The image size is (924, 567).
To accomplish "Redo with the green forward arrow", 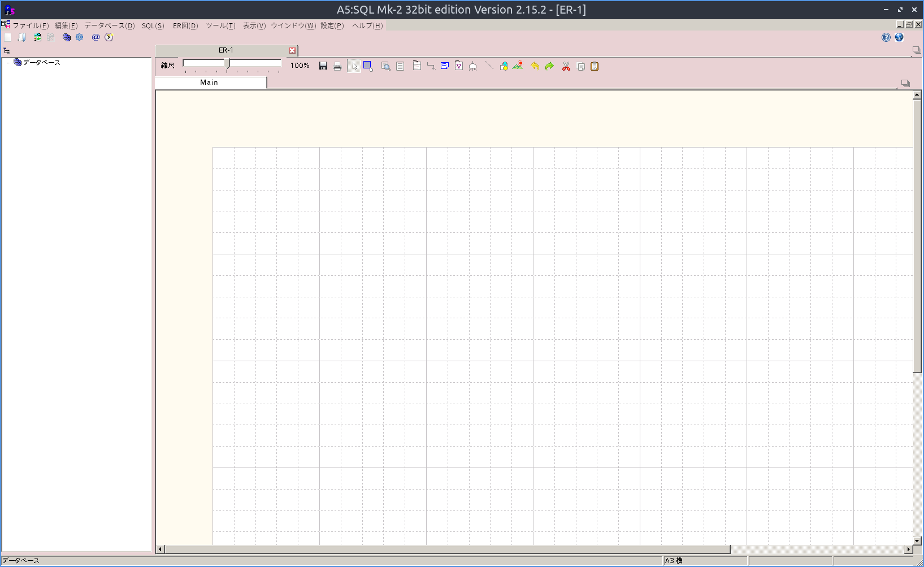I will (x=549, y=66).
